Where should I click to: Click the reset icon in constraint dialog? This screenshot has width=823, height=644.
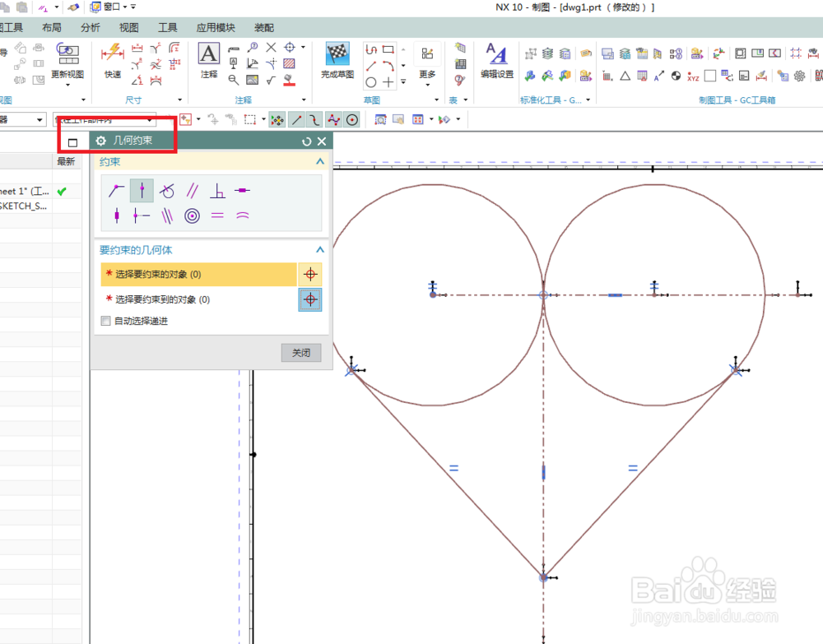coord(306,141)
